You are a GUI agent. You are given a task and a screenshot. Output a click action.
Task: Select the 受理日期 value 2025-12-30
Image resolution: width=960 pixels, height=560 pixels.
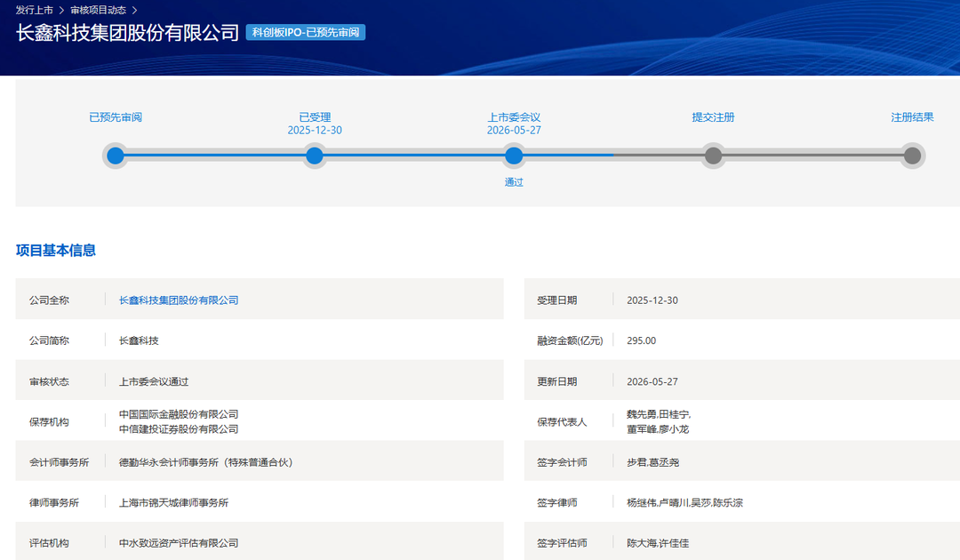pos(652,300)
